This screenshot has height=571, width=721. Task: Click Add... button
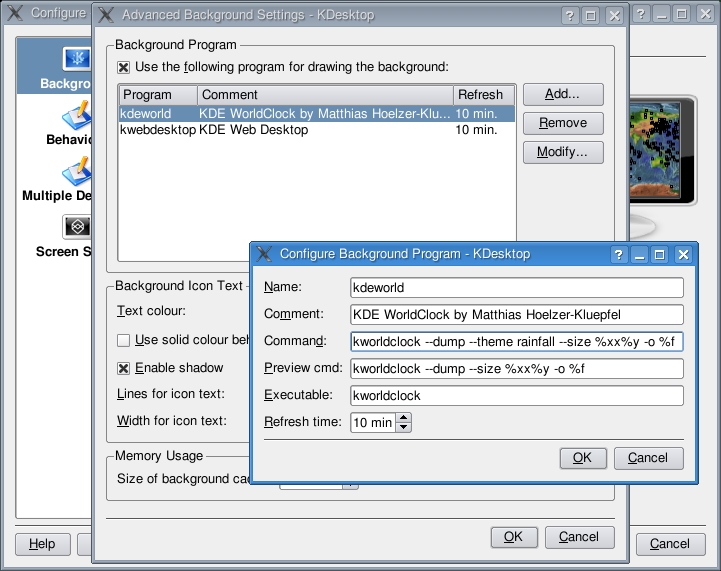pyautogui.click(x=563, y=94)
